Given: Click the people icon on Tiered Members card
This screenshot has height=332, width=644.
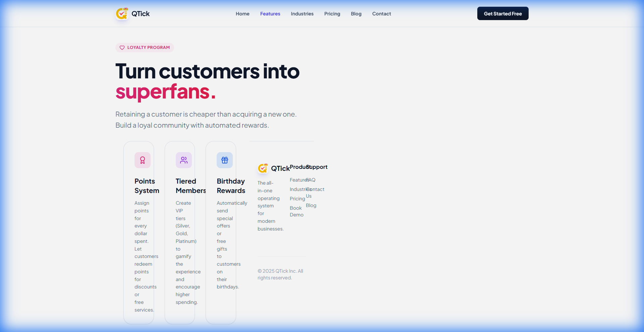Looking at the screenshot, I should click(183, 160).
